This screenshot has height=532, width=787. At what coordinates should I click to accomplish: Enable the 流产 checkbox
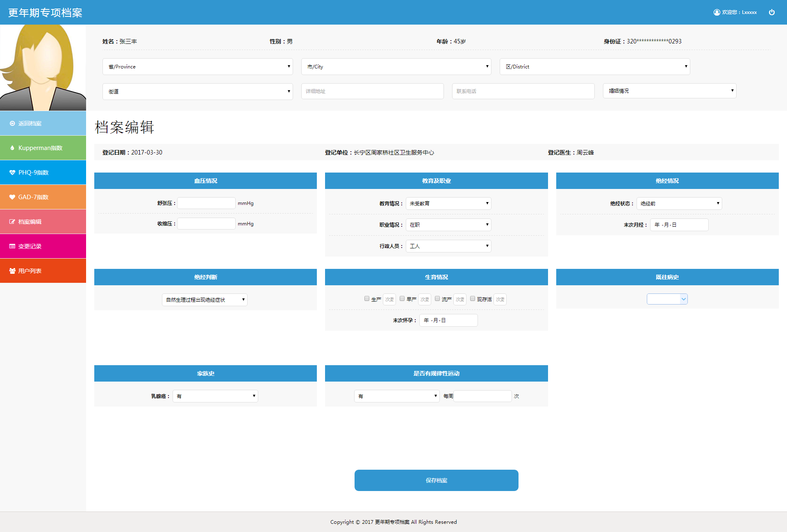[x=437, y=299]
